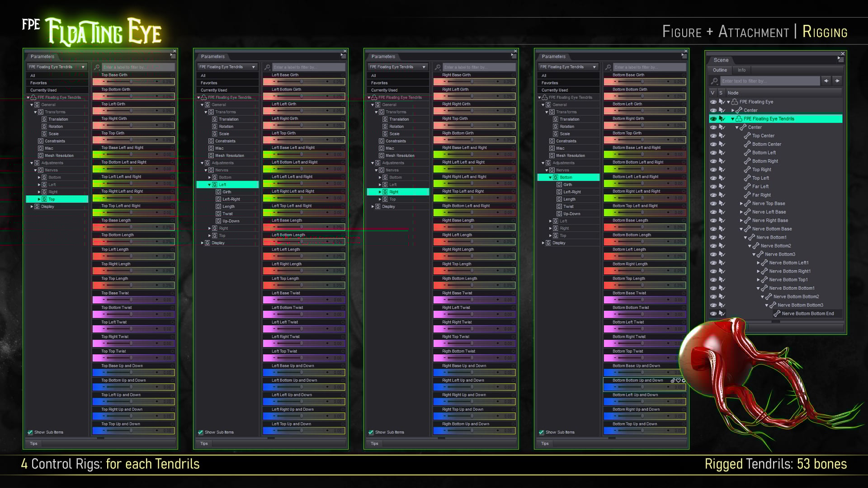Expand the Right group in the second Parameters panel
Screen dimensions: 868x488
(x=209, y=228)
